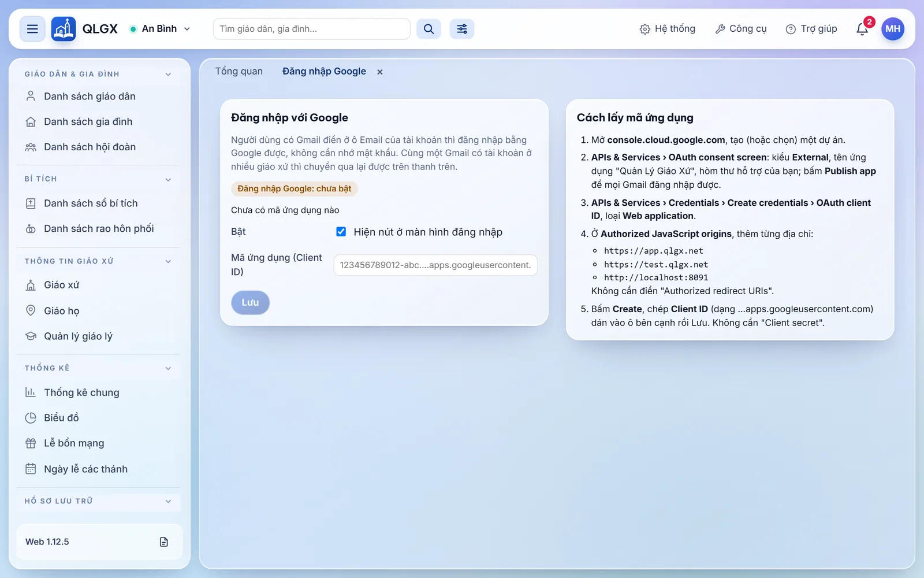Toggle the hamburger sidebar menu
The width and height of the screenshot is (924, 578).
pos(32,29)
